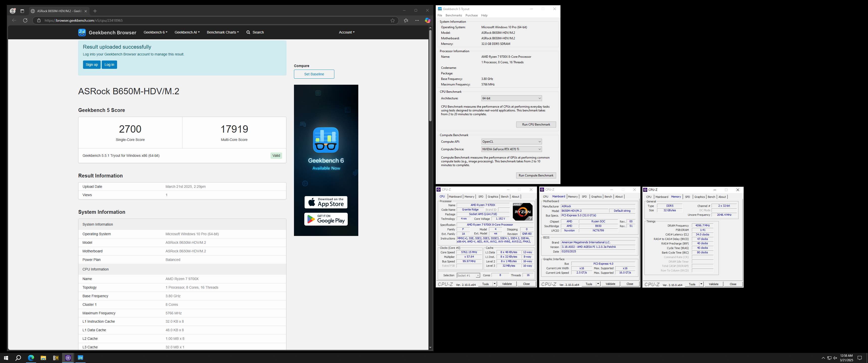Click the Get it on Google Play badge
The width and height of the screenshot is (868, 363).
[326, 219]
